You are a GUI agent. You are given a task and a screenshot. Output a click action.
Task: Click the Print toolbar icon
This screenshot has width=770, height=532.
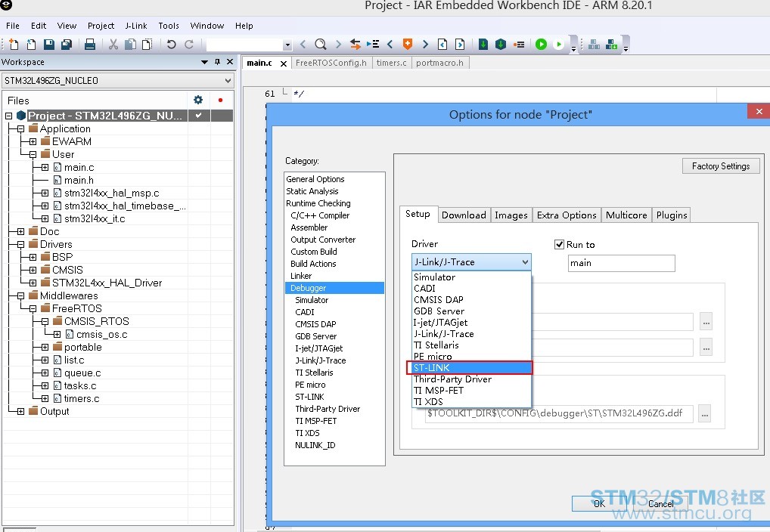90,44
